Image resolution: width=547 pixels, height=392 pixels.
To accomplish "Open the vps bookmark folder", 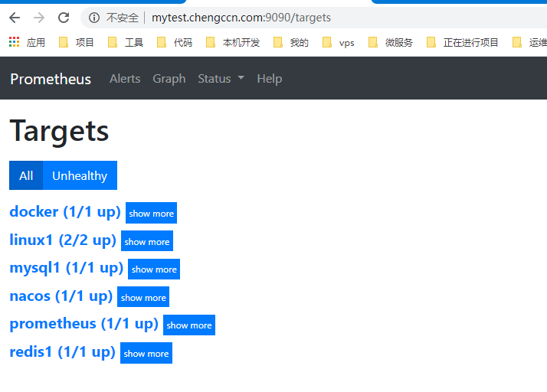I will coord(339,43).
